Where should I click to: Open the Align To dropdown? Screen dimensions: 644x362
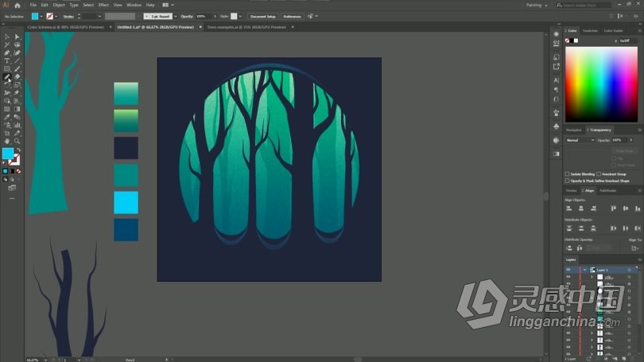[x=635, y=248]
